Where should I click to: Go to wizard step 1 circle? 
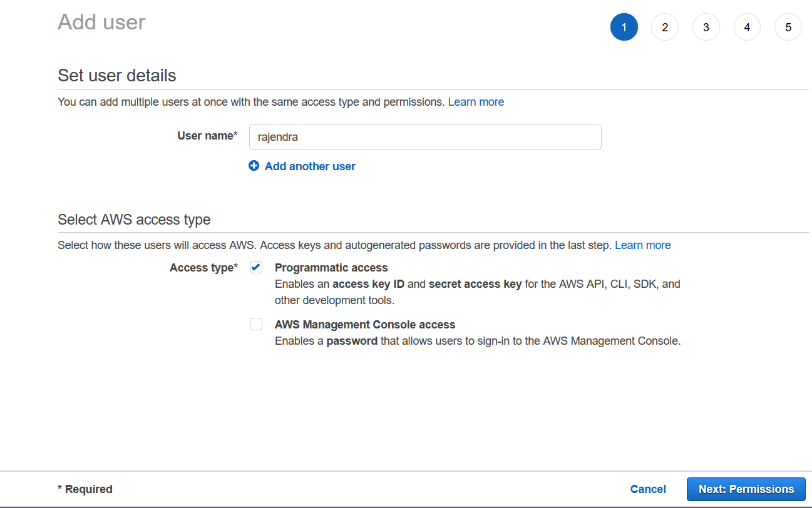pos(624,28)
